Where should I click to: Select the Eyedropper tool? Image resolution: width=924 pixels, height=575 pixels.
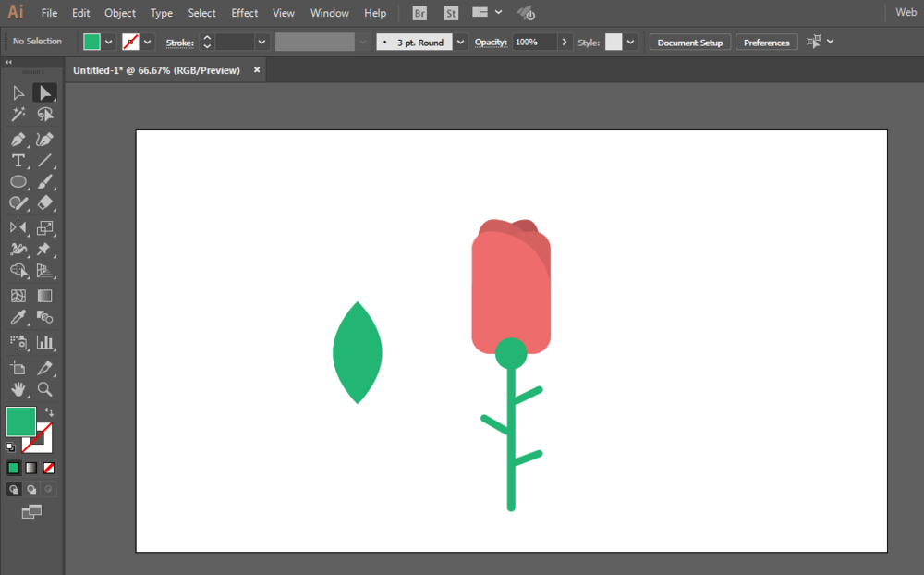click(18, 317)
